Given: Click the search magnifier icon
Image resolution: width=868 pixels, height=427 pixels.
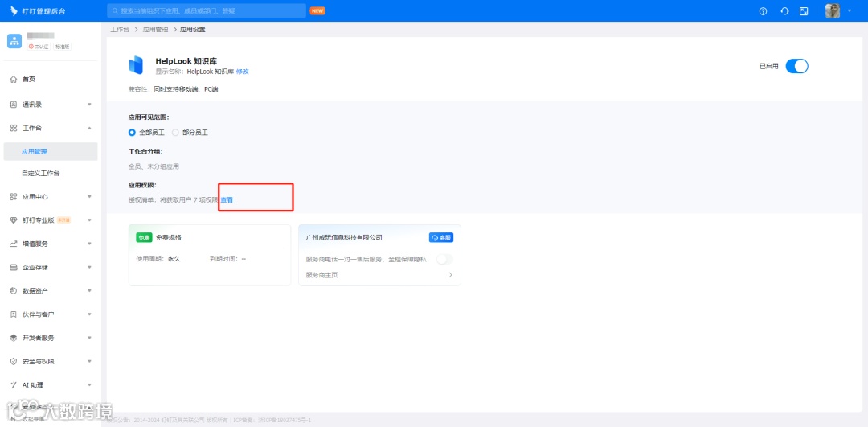Looking at the screenshot, I should [x=115, y=10].
